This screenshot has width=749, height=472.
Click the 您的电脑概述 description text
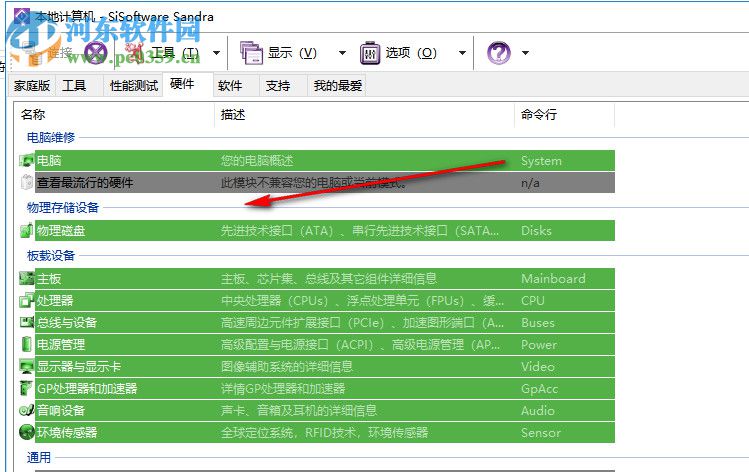pos(257,161)
